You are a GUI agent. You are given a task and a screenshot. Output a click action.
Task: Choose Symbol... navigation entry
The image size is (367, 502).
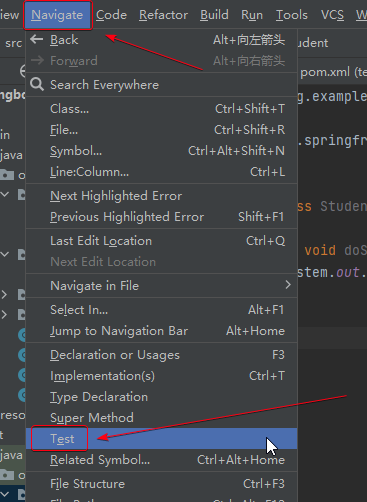click(x=162, y=151)
